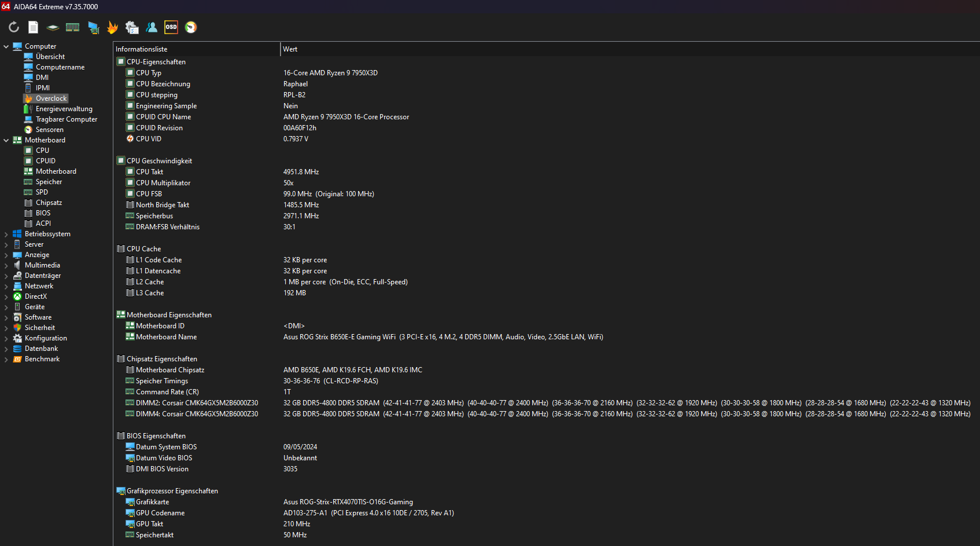980x546 pixels.
Task: Expand the Datenträger tree node
Action: (x=6, y=275)
